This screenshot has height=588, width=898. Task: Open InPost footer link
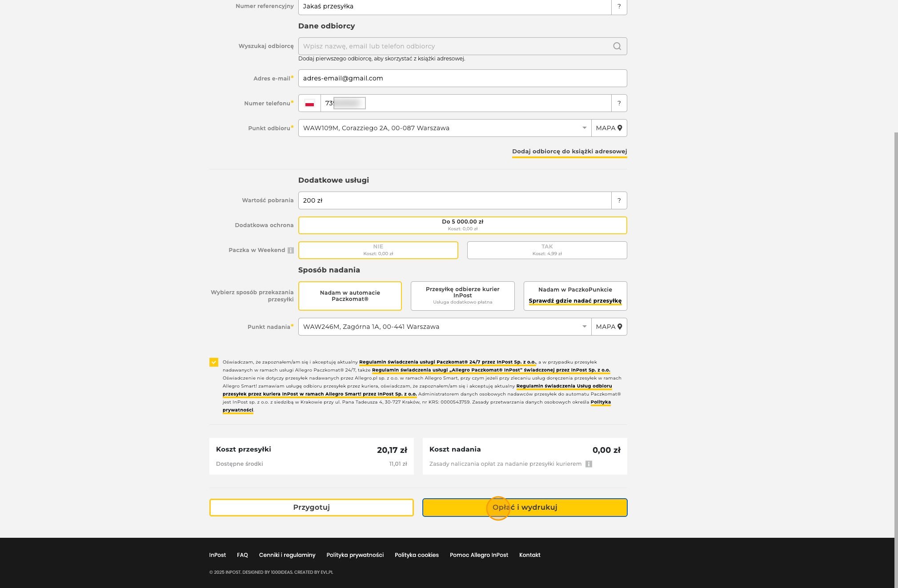pyautogui.click(x=218, y=555)
